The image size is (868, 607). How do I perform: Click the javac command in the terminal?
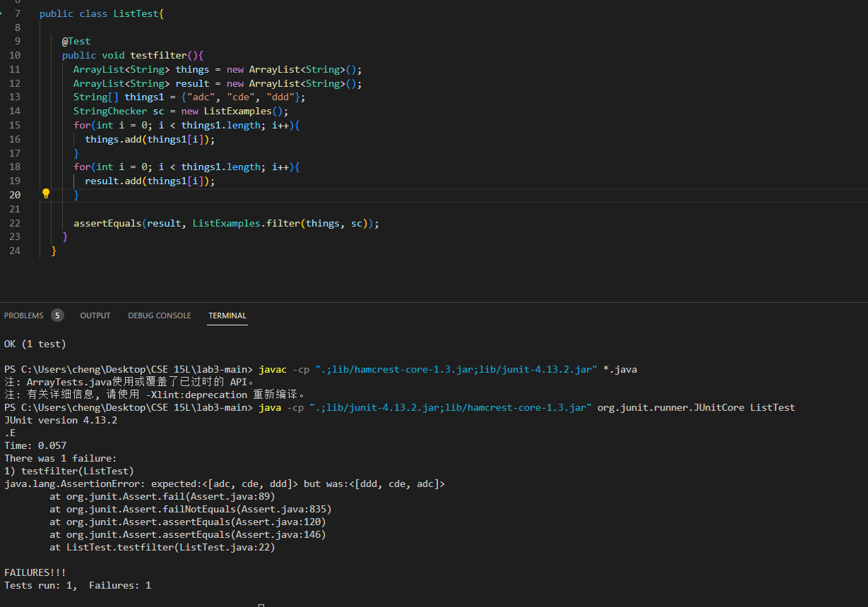(x=273, y=369)
